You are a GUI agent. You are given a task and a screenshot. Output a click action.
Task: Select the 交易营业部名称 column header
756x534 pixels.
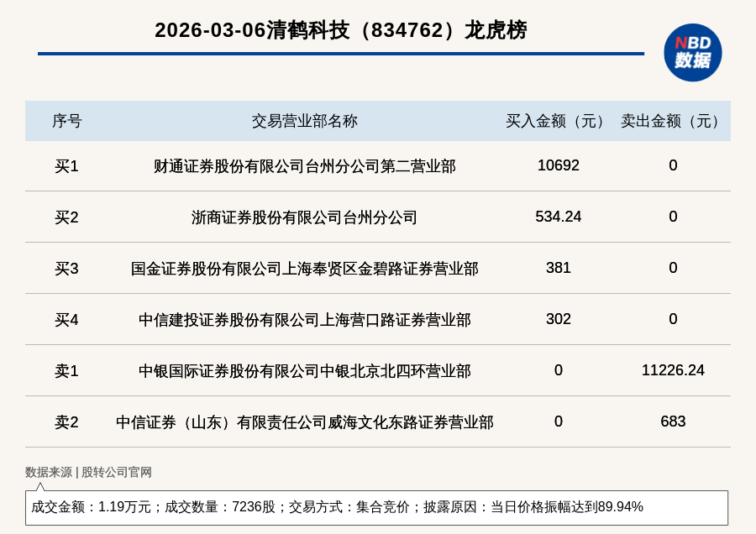[304, 121]
